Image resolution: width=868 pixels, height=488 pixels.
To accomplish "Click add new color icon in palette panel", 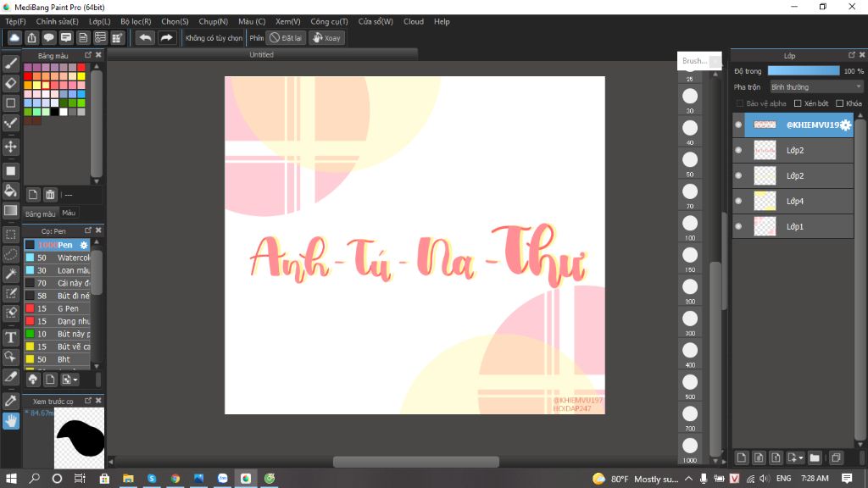I will pos(33,194).
